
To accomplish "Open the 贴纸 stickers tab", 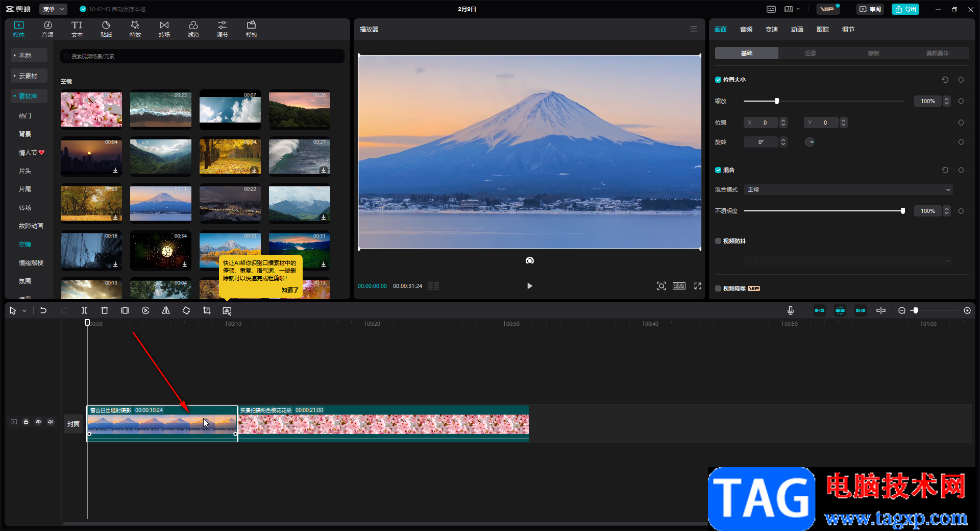I will coord(106,29).
